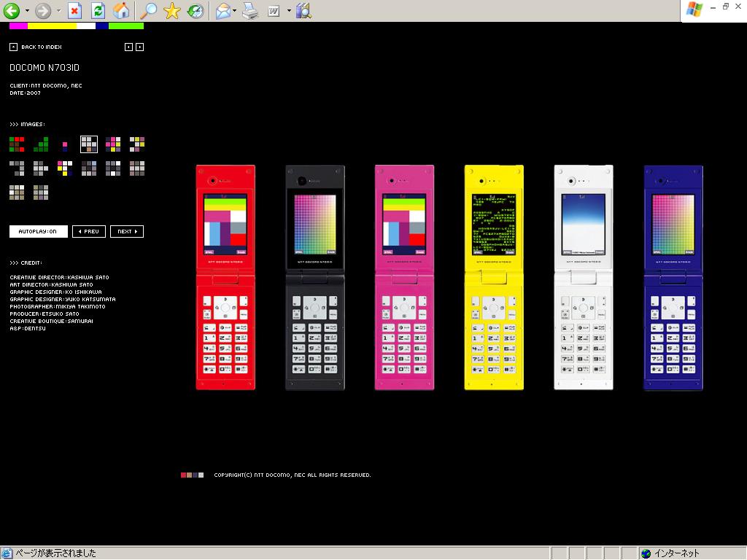Click the Next button
This screenshot has height=560, width=747.
pyautogui.click(x=127, y=231)
